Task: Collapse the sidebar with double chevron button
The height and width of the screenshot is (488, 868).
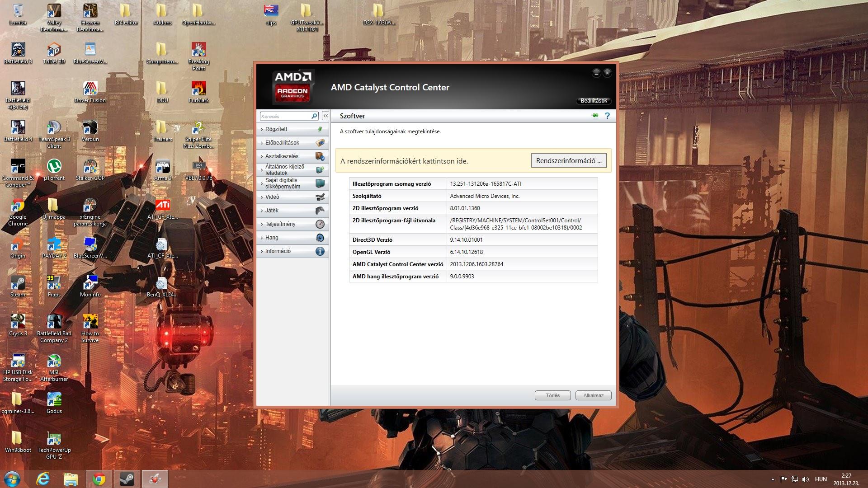Action: [325, 116]
